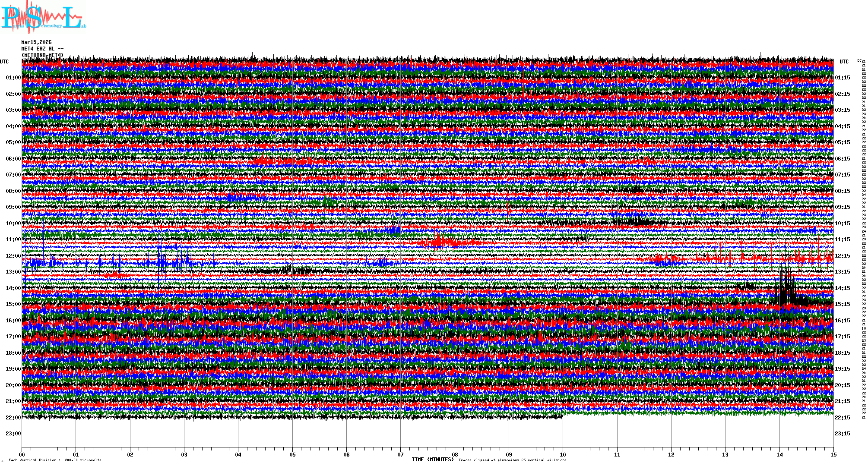
Task: Click the Mar15,2026 date label
Action: point(36,42)
